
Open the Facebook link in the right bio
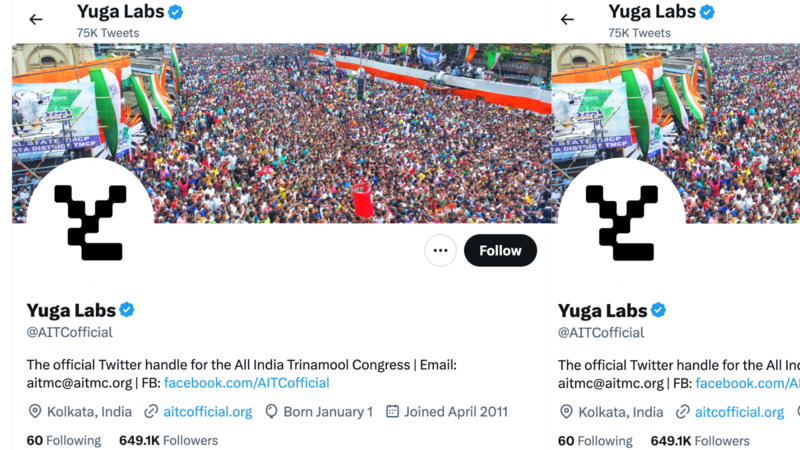[x=747, y=383]
